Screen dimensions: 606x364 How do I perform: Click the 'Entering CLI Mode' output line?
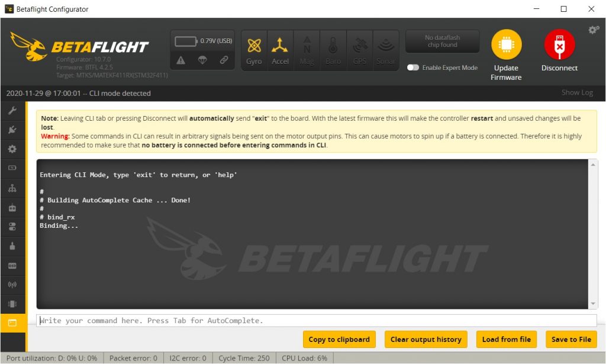point(138,175)
